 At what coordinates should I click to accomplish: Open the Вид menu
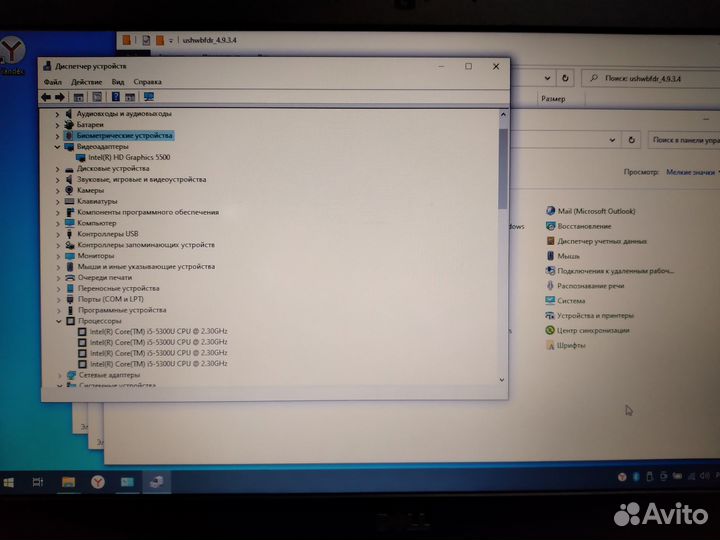pos(118,82)
